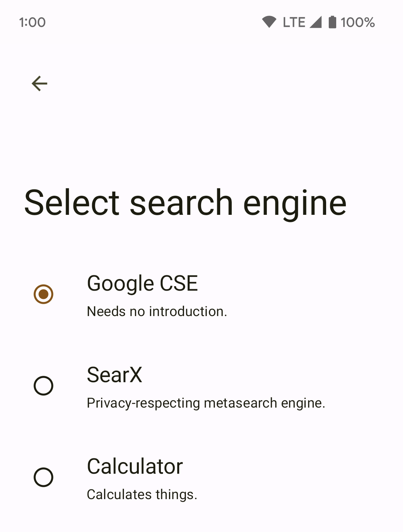Select the Google CSE radio button

click(x=44, y=294)
